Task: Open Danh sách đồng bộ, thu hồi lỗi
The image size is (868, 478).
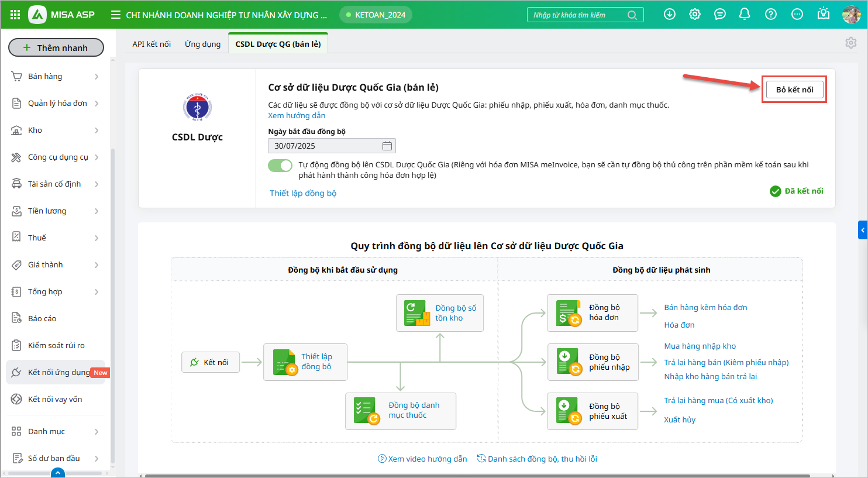Action: (x=537, y=459)
